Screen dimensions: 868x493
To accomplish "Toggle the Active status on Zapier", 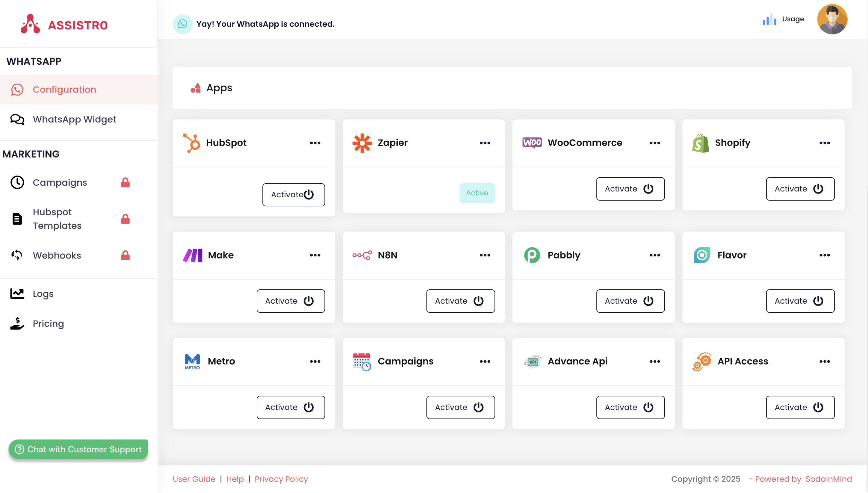I will (x=477, y=193).
